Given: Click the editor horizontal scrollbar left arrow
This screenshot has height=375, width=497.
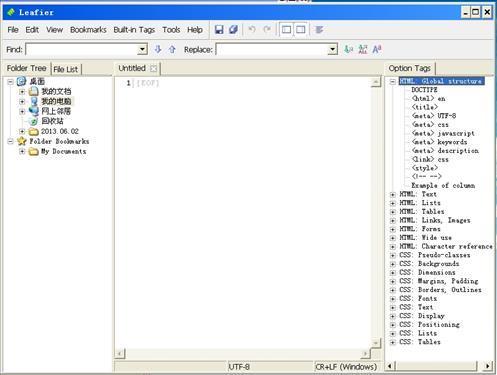Looking at the screenshot, I should (120, 353).
